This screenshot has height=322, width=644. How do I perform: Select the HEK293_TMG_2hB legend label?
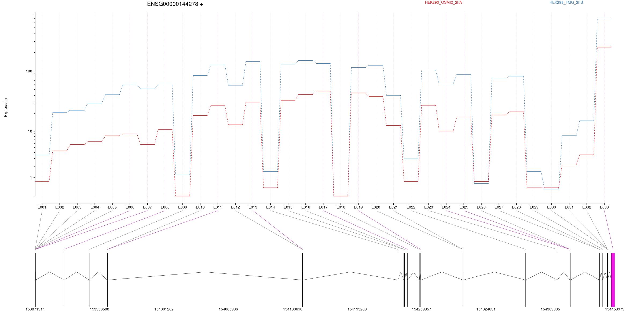[x=566, y=2]
